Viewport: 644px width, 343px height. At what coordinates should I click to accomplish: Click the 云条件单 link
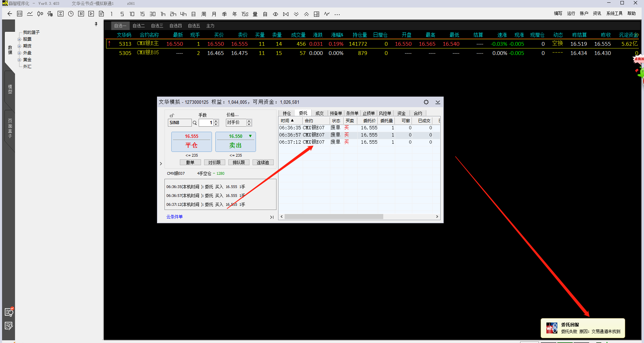click(x=174, y=217)
